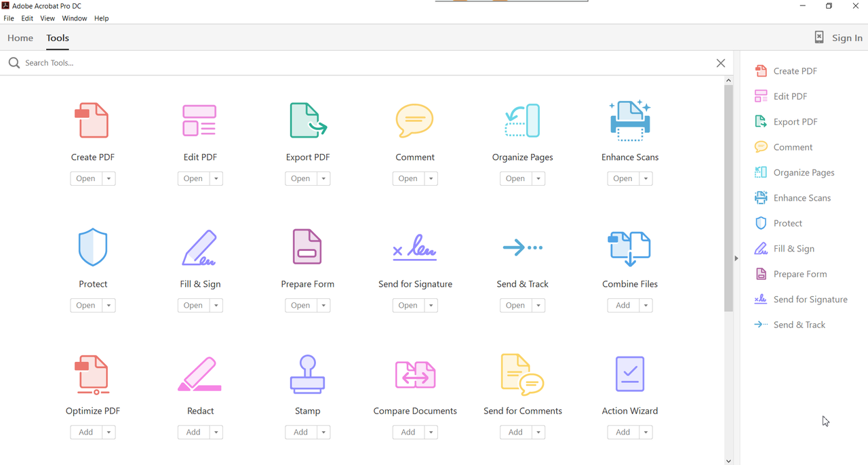Expand the Export PDF Open dropdown arrow
The width and height of the screenshot is (868, 465).
click(x=323, y=179)
